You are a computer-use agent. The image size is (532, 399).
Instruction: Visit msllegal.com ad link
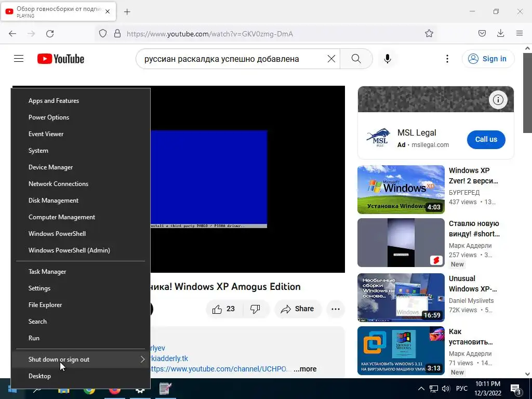430,145
